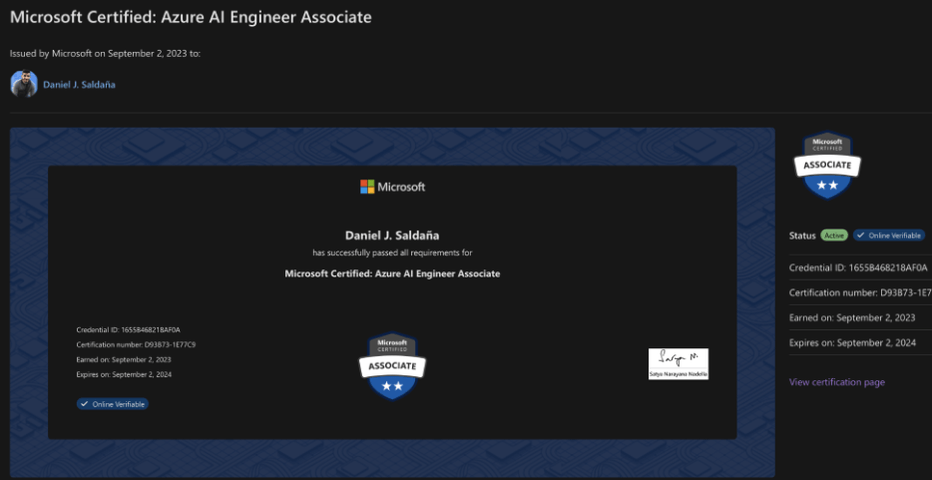Click the Online Verifiable badge on the certificate
The height and width of the screenshot is (480, 932).
(x=113, y=404)
